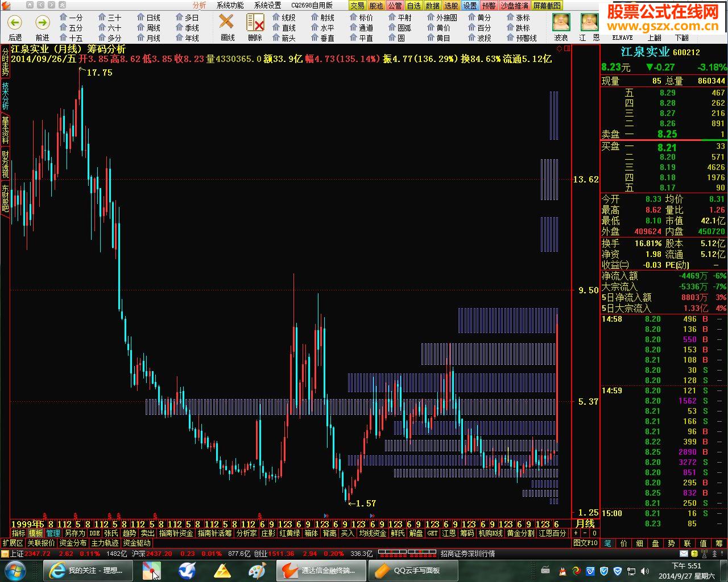Select the 黄金分割 template tab
Viewport: 728px width, 582px height.
pos(520,533)
